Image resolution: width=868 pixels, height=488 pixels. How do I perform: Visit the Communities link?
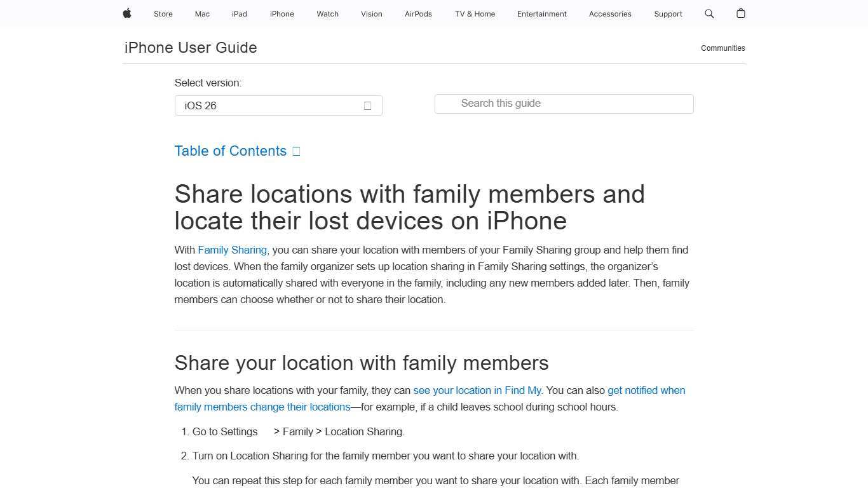[x=722, y=48]
